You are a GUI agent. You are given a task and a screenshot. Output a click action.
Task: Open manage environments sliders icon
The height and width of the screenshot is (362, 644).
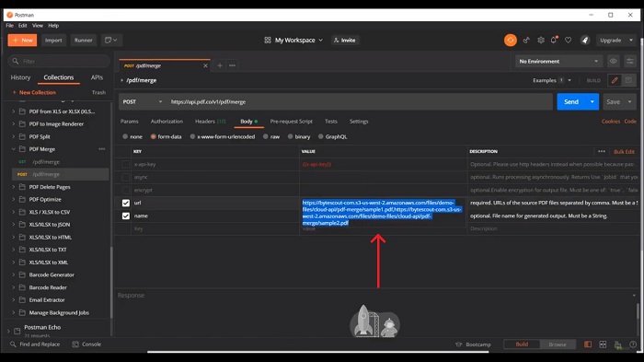[629, 62]
